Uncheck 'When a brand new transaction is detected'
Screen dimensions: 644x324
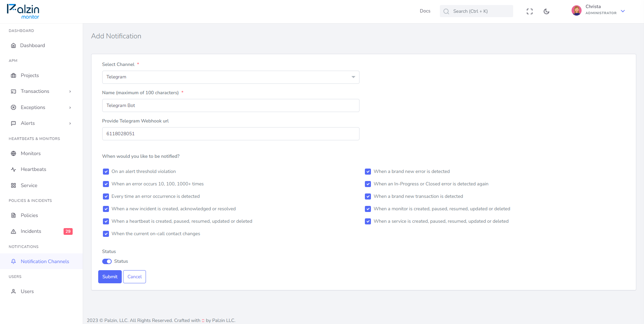(x=368, y=196)
